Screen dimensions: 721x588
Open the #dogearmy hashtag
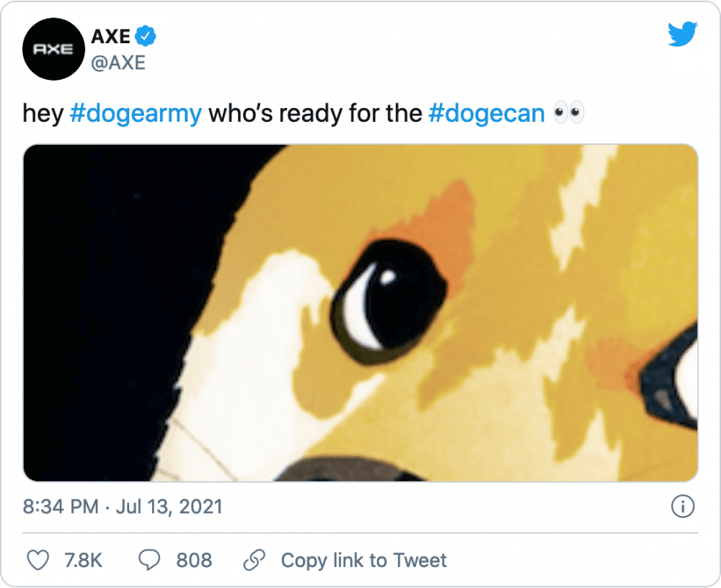click(x=136, y=113)
